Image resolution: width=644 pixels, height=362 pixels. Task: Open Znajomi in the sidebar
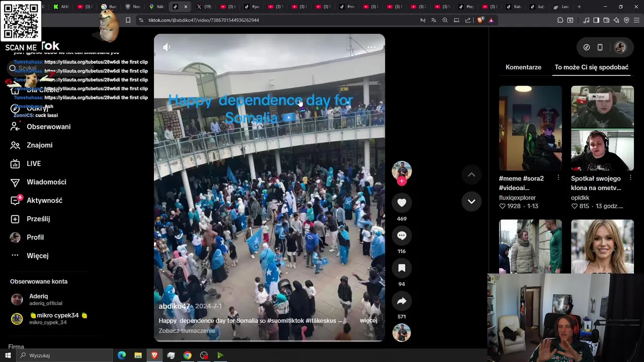point(32,145)
